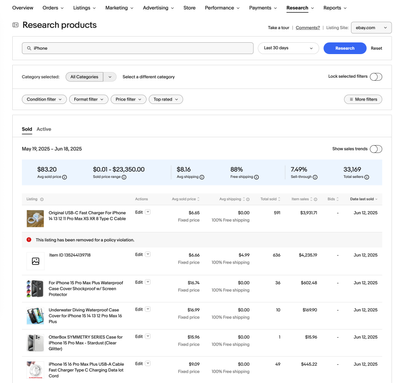Sort by Bids column arrows

pyautogui.click(x=337, y=199)
